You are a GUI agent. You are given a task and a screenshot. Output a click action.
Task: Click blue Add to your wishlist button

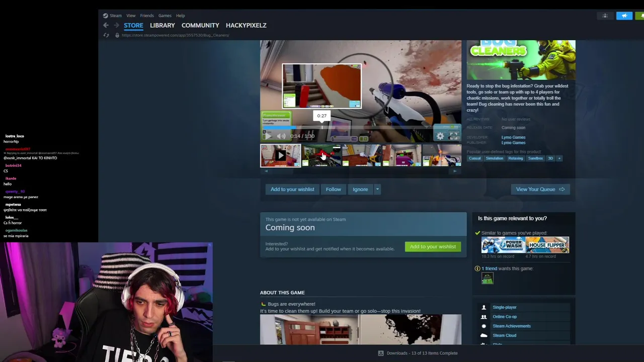click(x=292, y=190)
